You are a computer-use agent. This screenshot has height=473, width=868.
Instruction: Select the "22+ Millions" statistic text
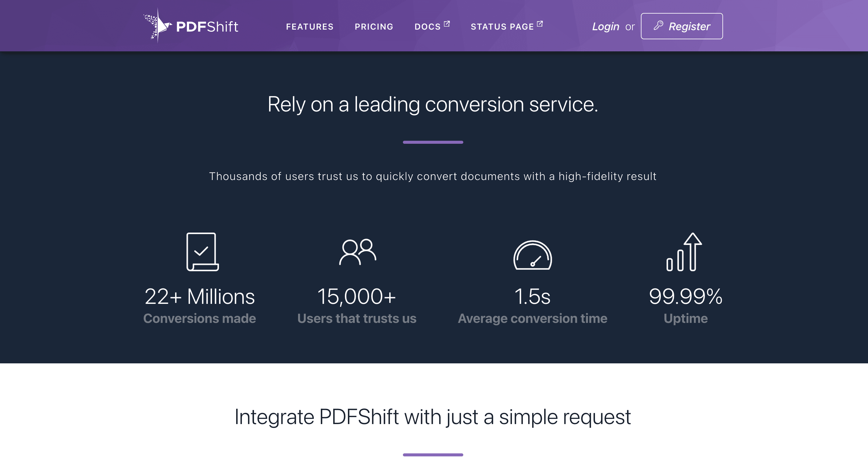tap(199, 297)
